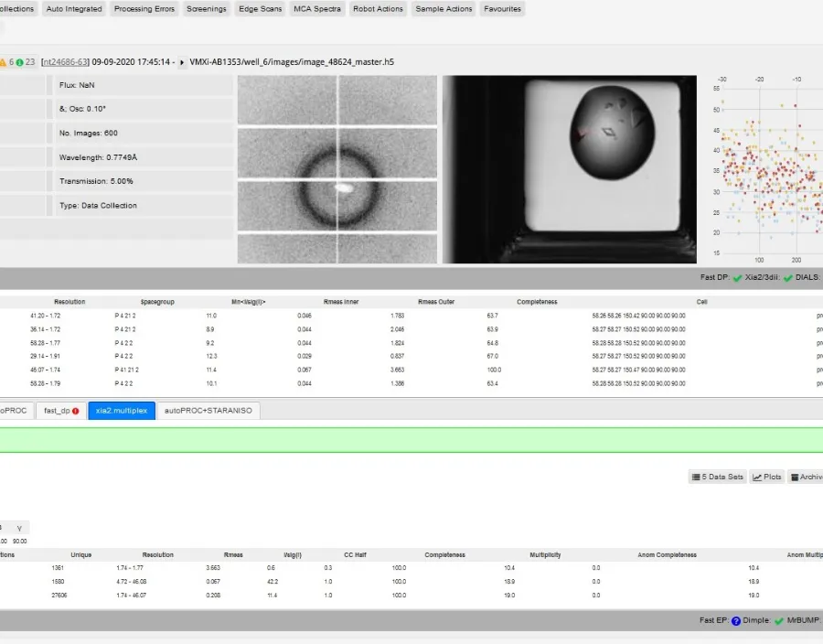Open the MCA Spectra filter
Viewport: 823px width, 644px height.
tap(317, 9)
